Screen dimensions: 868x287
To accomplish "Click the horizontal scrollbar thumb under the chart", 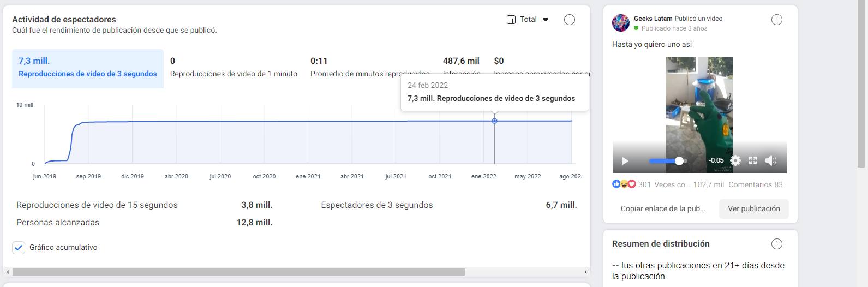I will [x=238, y=272].
